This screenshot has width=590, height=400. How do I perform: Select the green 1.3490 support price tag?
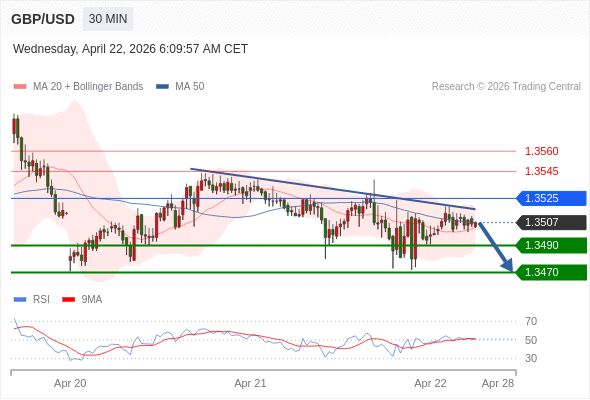click(551, 245)
